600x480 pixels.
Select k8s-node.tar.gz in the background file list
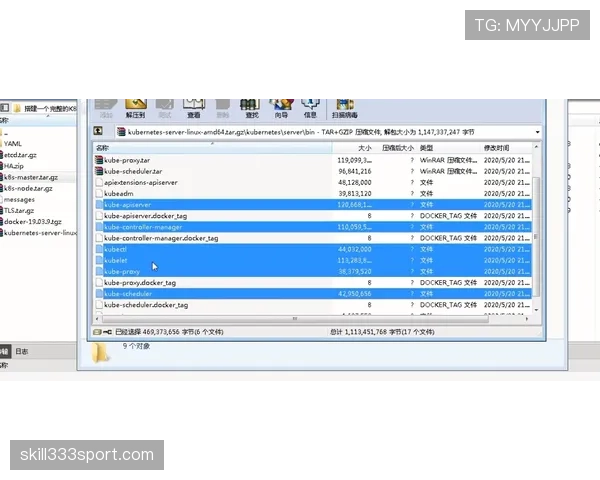point(28,188)
